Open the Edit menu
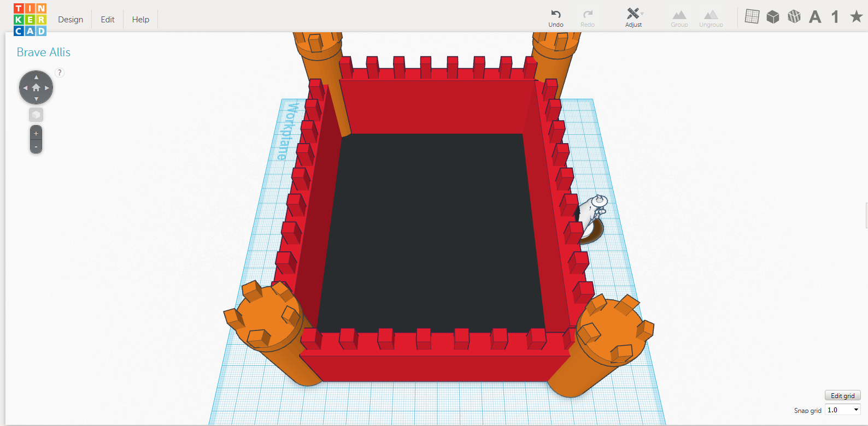868x426 pixels. (108, 20)
